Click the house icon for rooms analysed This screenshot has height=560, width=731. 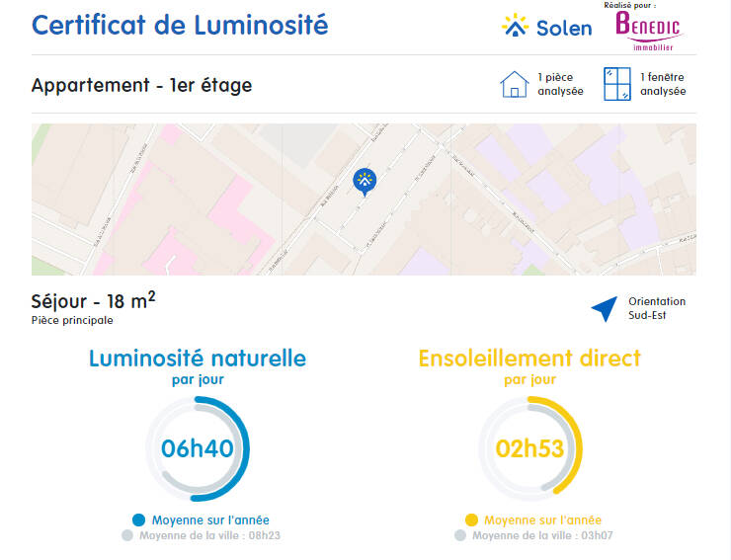click(515, 84)
